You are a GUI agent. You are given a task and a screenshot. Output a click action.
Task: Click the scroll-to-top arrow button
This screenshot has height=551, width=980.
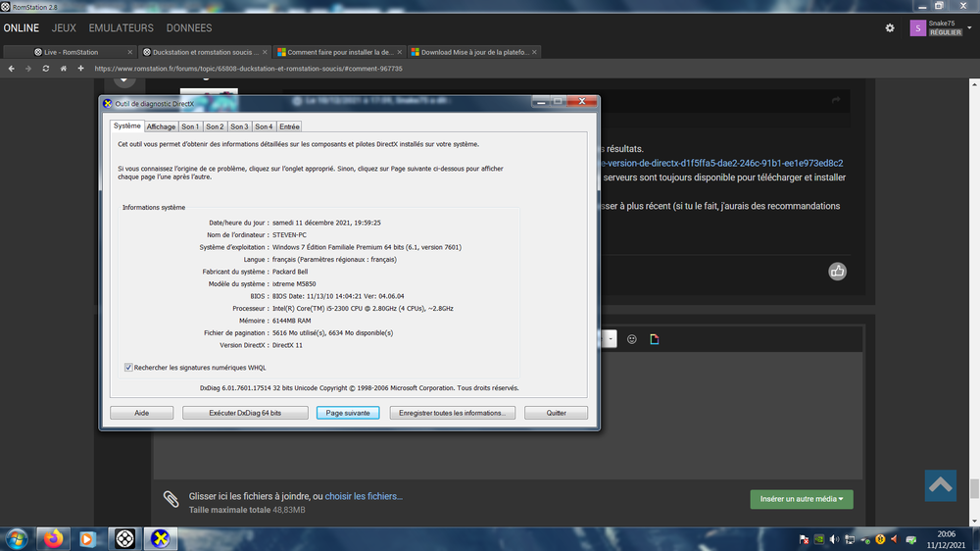coord(941,485)
